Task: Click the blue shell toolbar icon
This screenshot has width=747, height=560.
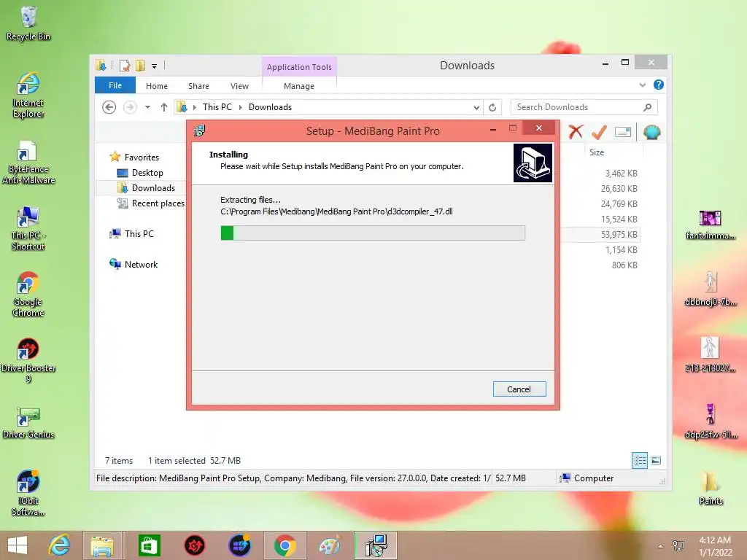Action: click(651, 132)
